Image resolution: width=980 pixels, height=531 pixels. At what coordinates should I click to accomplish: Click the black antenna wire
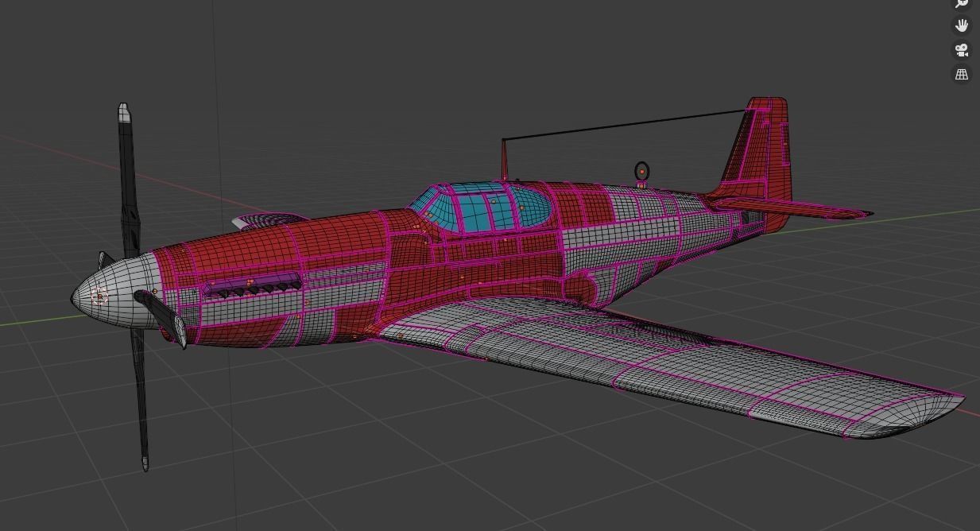tap(624, 126)
